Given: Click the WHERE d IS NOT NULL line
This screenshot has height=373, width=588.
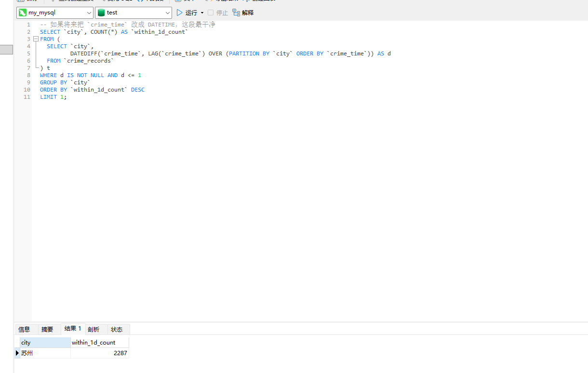Looking at the screenshot, I should click(91, 75).
